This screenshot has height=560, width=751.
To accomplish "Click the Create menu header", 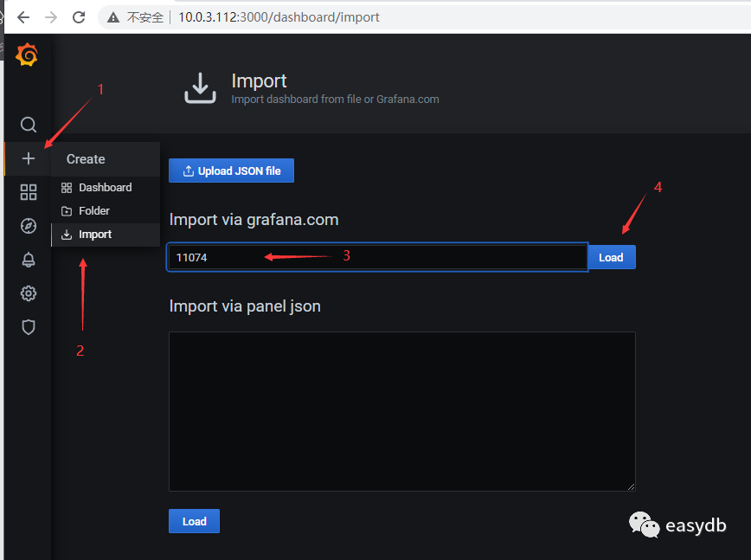I will [x=86, y=159].
